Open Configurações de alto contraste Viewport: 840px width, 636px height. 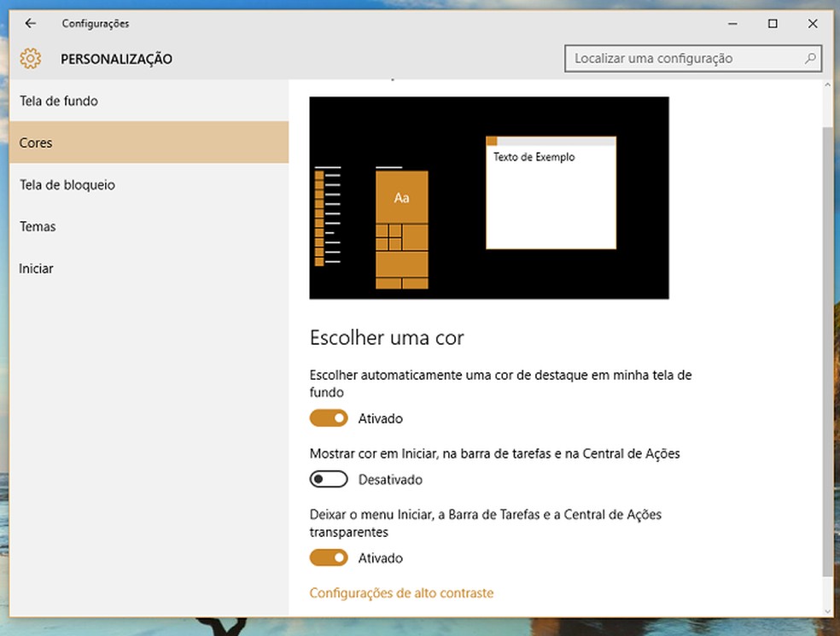pos(401,592)
